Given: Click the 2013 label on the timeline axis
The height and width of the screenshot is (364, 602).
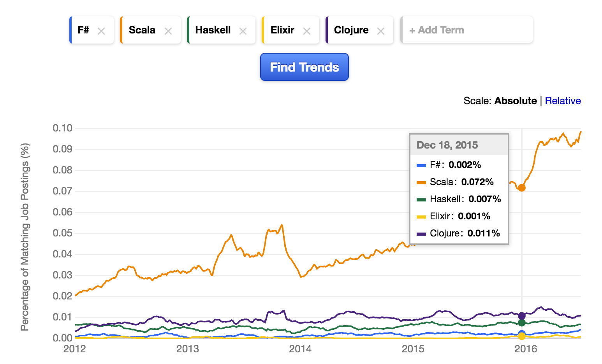Looking at the screenshot, I should [187, 349].
